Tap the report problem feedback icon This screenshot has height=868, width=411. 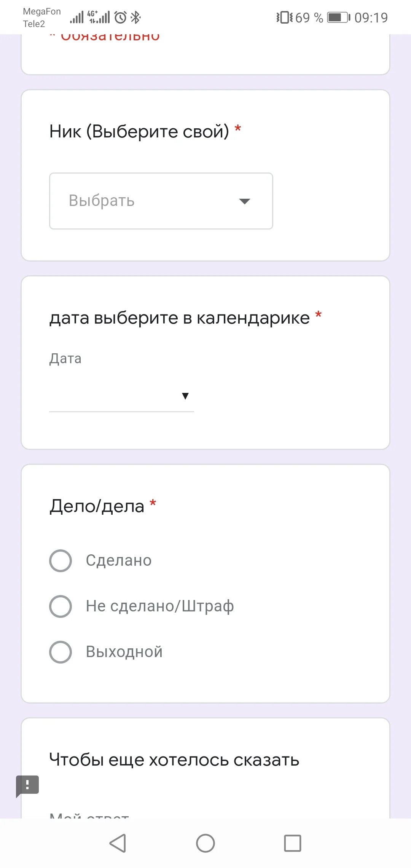click(27, 785)
